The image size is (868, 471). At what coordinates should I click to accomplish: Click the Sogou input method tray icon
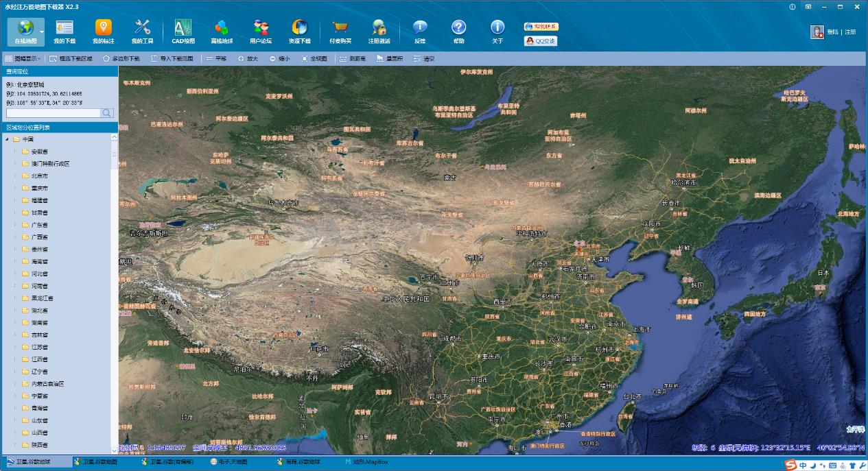coord(792,465)
